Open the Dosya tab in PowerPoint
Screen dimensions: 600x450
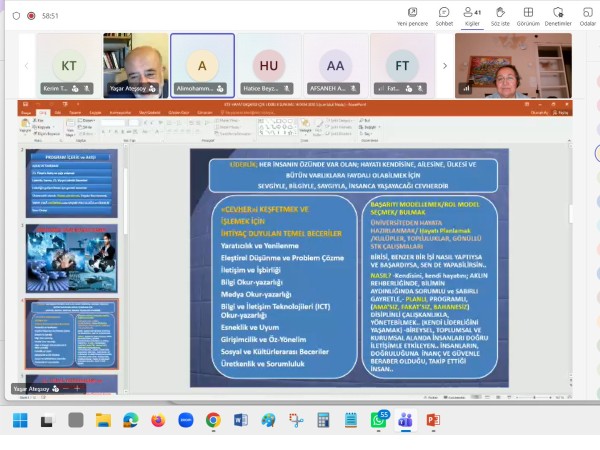26,112
